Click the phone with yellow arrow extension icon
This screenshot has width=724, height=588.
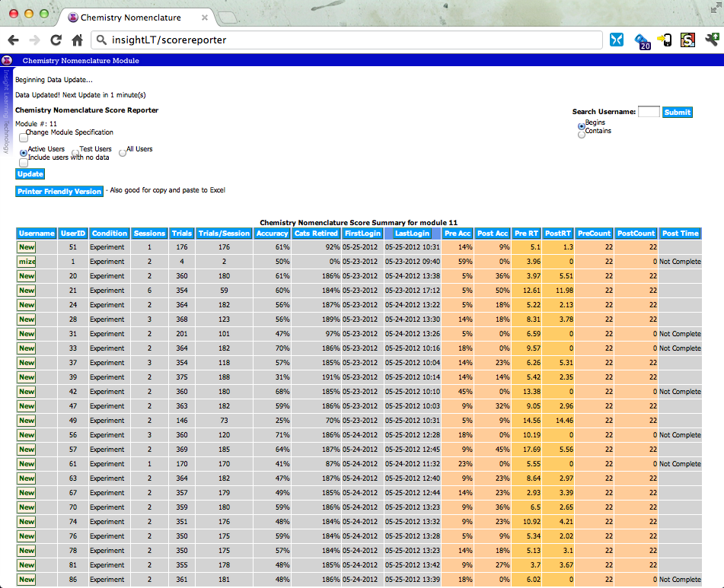665,40
